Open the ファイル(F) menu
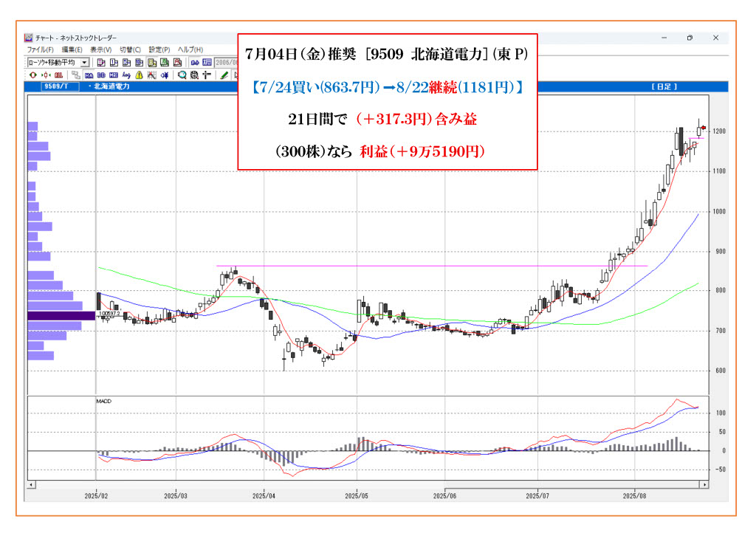 tap(40, 49)
